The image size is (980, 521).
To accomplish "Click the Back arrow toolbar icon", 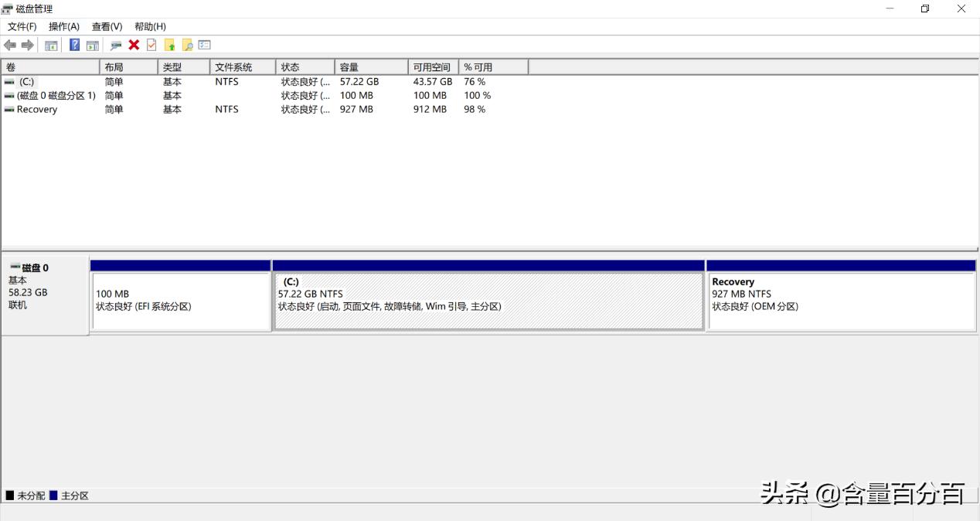I will tap(10, 45).
